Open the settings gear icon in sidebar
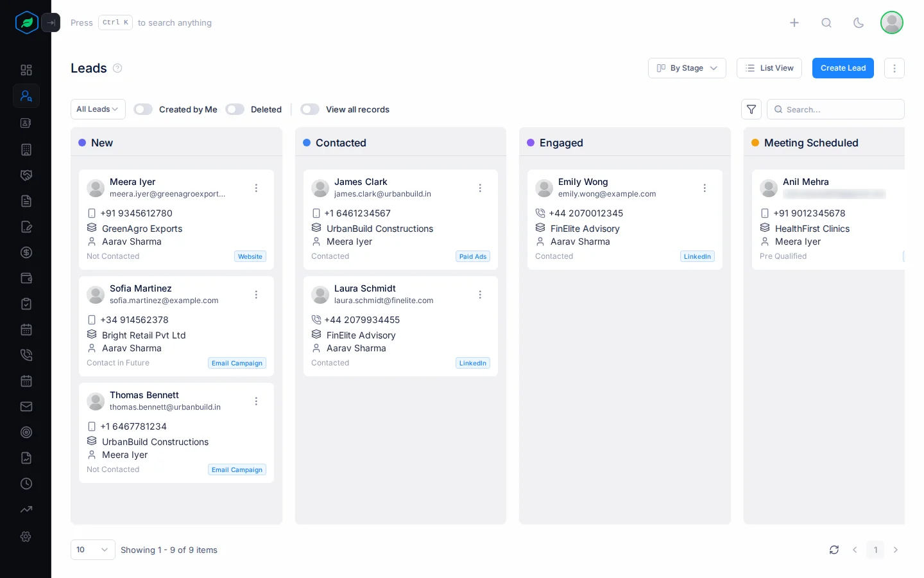 26,536
